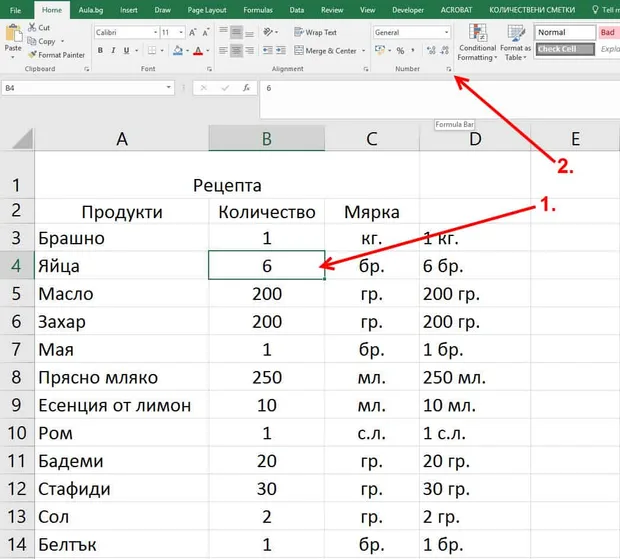The width and height of the screenshot is (620, 559).
Task: Toggle Italic formatting
Action: (x=113, y=51)
